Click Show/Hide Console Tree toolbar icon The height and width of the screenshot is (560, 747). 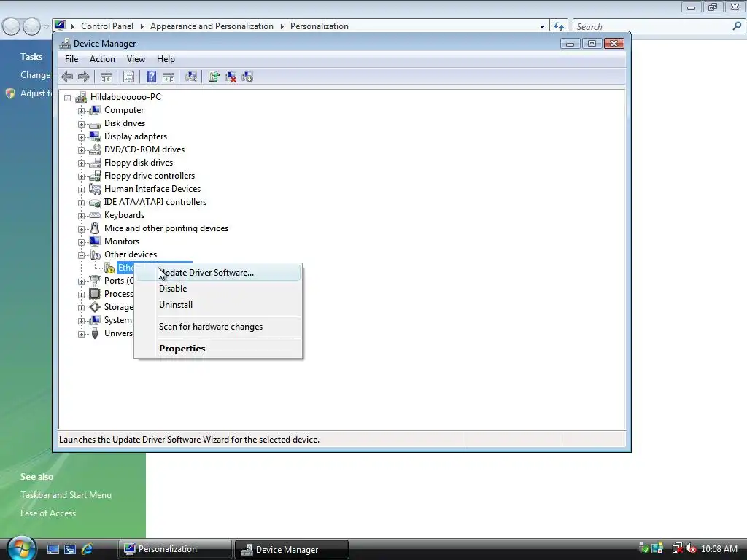pyautogui.click(x=107, y=77)
